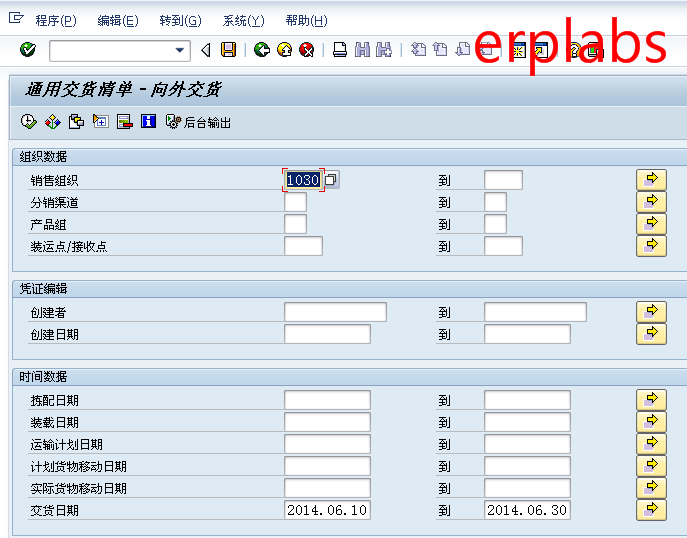
Task: Click the Previous Page icon
Action: (440, 50)
